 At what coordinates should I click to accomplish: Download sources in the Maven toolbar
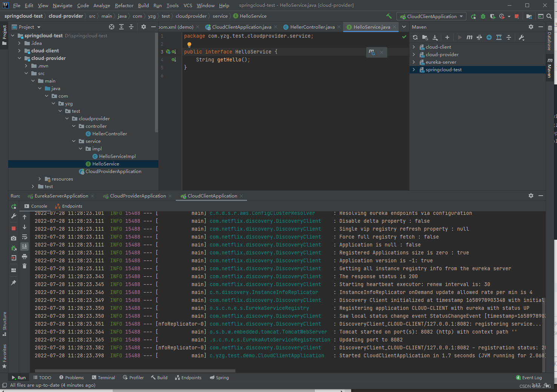tap(435, 37)
